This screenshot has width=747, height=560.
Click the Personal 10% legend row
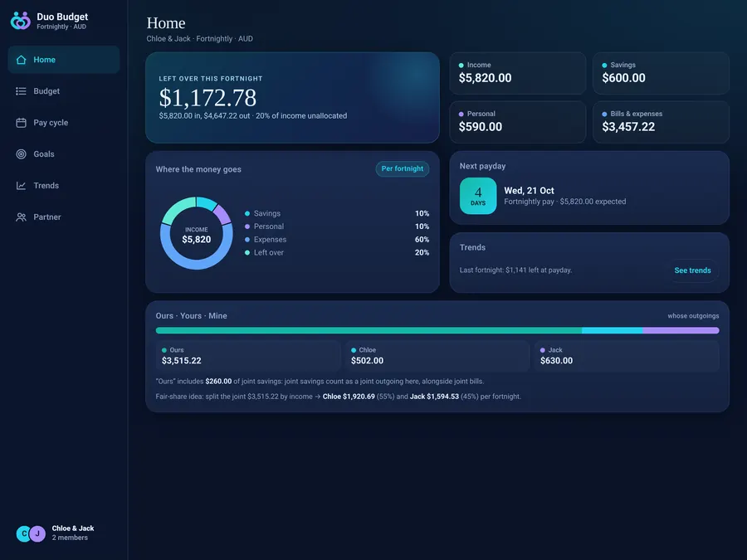[x=337, y=226]
